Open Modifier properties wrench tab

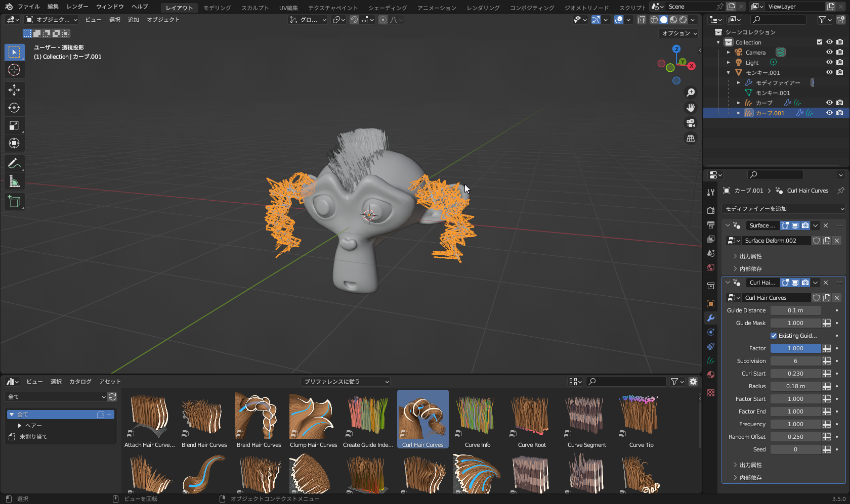click(x=711, y=318)
